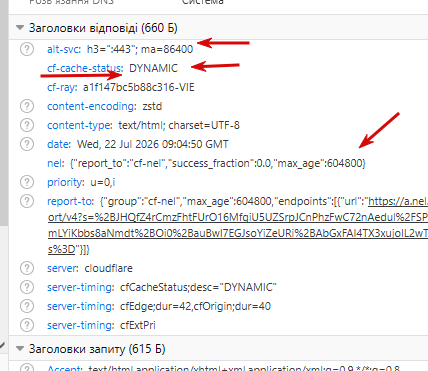Select the value h3=":443"; ma=86400
Viewport: 428px width, 371px height.
tap(140, 49)
